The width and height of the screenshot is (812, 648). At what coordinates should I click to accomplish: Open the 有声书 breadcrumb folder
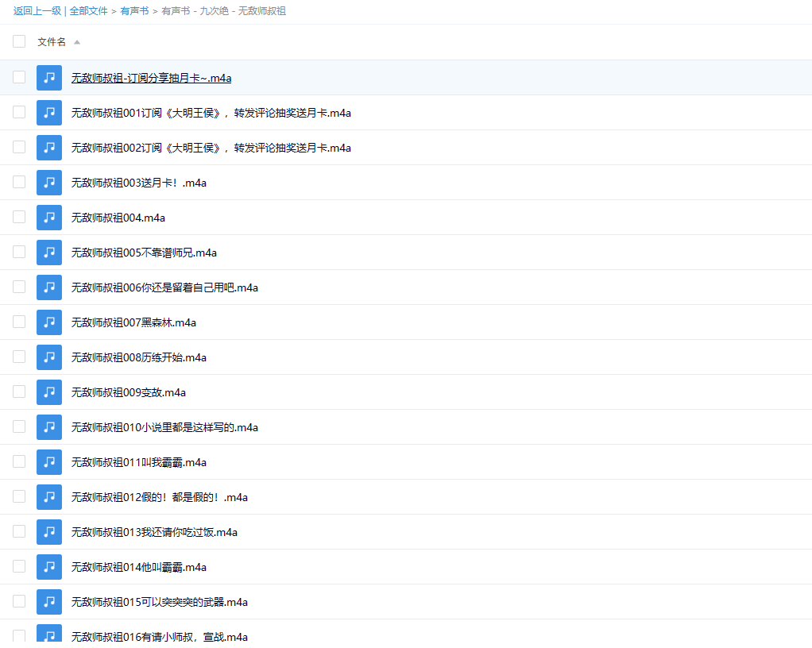134,11
